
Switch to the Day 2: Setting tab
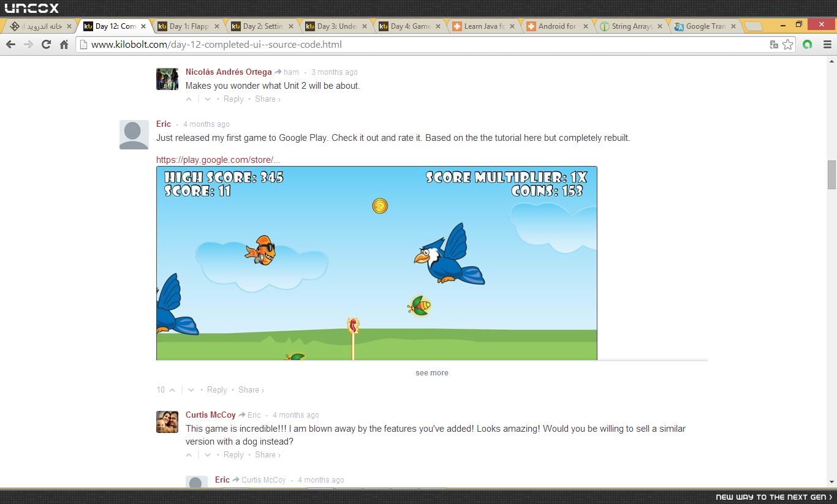pyautogui.click(x=261, y=26)
